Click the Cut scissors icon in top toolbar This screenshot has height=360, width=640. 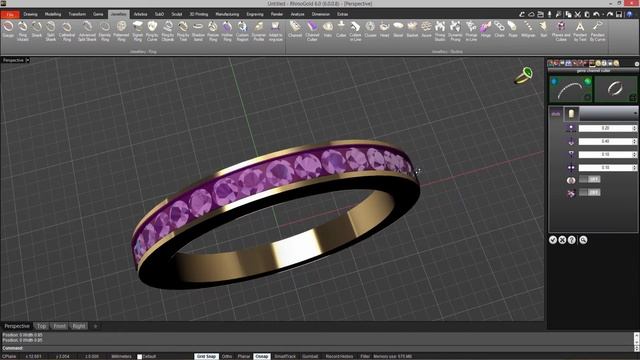tap(578, 14)
